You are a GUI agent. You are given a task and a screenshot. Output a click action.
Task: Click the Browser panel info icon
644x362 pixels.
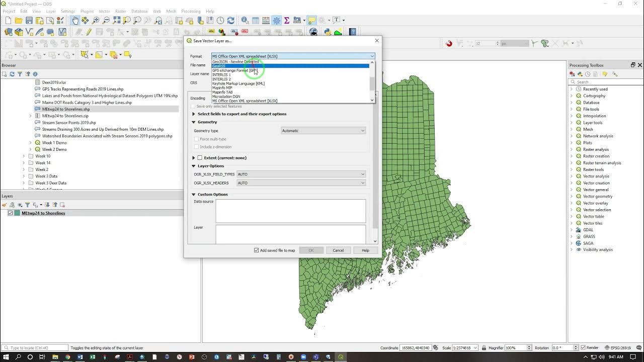(35, 74)
